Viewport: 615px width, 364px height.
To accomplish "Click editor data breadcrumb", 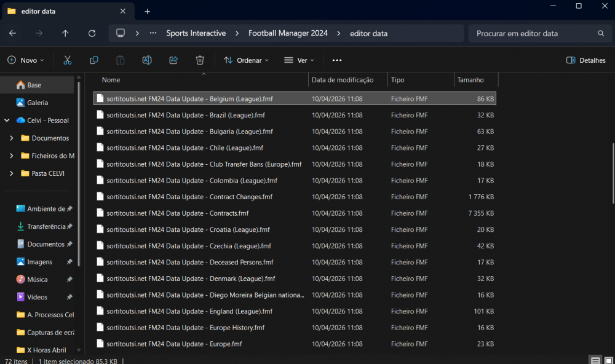I will (368, 34).
